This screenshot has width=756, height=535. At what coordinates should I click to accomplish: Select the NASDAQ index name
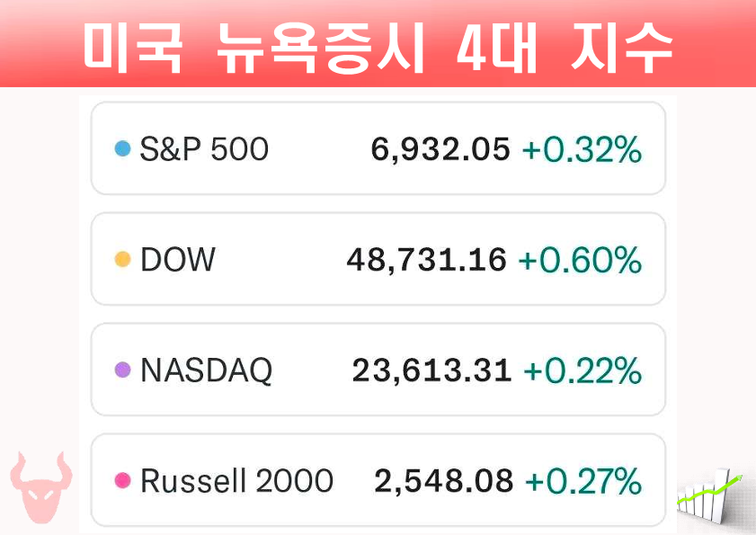pyautogui.click(x=206, y=370)
